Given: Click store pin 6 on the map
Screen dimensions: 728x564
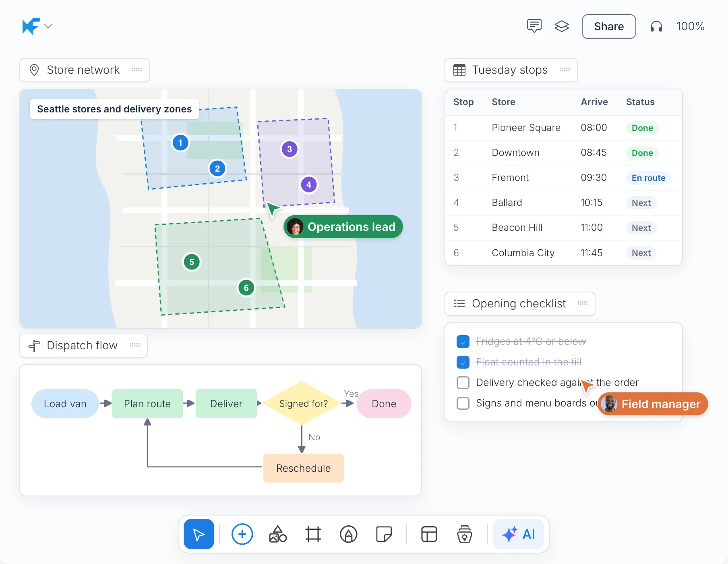Looking at the screenshot, I should click(246, 288).
